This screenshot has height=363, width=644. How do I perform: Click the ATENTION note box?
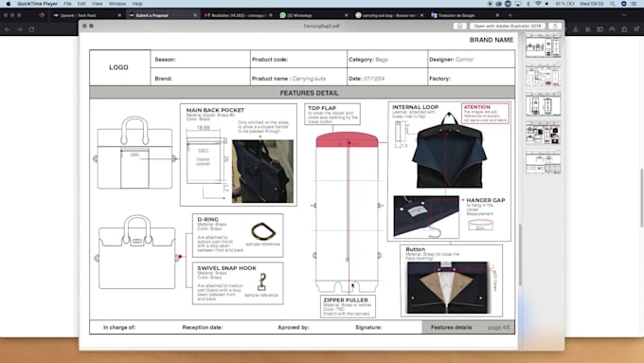[x=485, y=113]
